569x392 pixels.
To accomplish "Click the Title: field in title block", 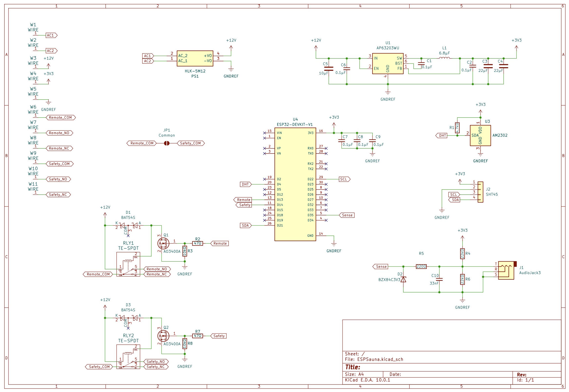I will tap(352, 367).
